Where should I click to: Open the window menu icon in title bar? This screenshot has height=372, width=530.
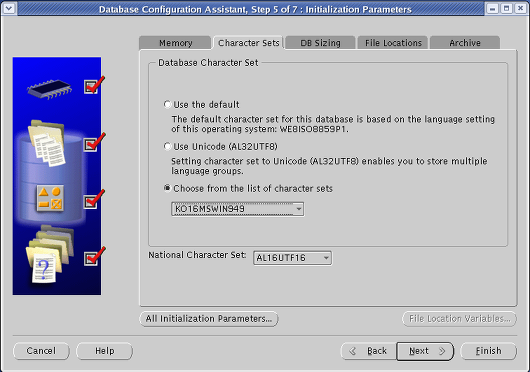pos(9,8)
